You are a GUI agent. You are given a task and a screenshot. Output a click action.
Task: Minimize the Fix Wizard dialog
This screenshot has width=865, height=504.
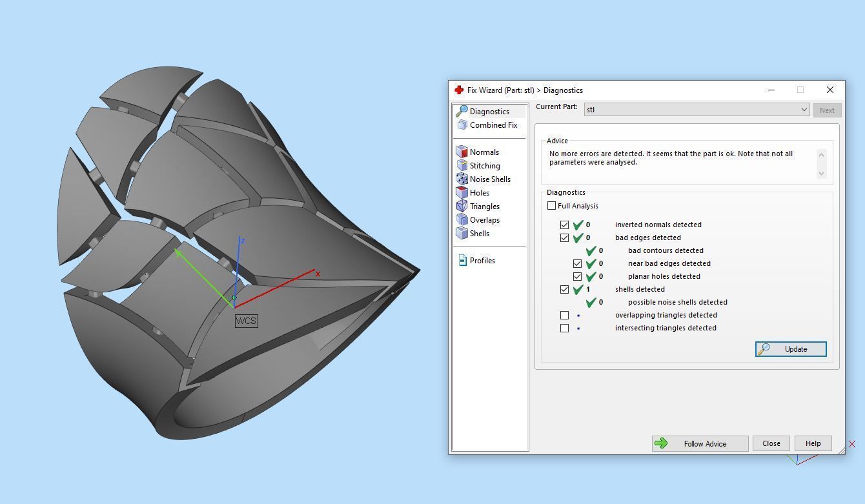coord(771,90)
